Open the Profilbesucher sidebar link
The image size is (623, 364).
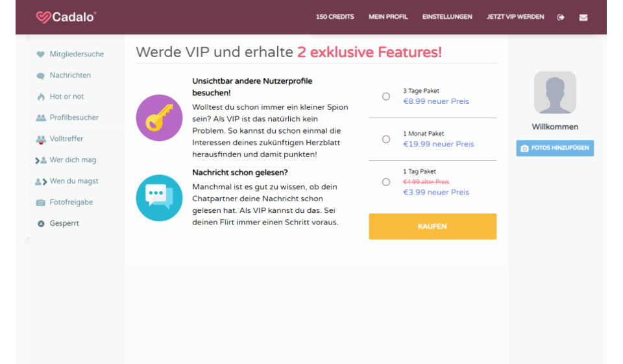[74, 117]
